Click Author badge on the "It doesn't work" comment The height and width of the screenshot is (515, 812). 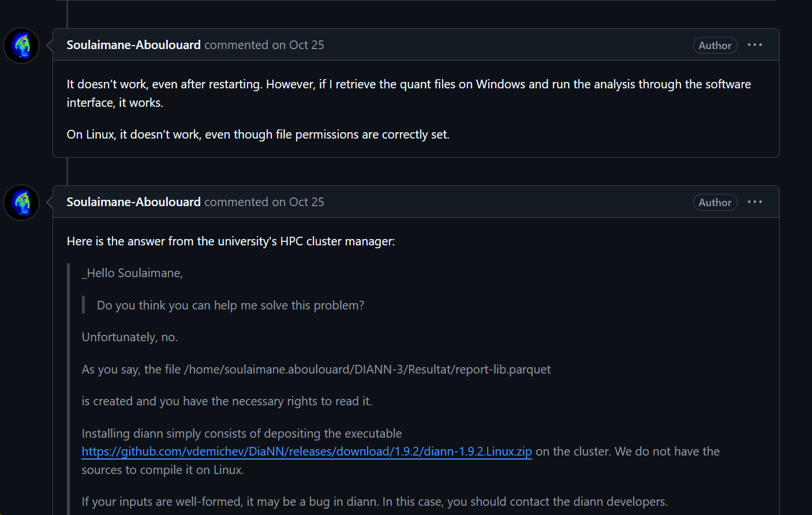click(x=714, y=46)
